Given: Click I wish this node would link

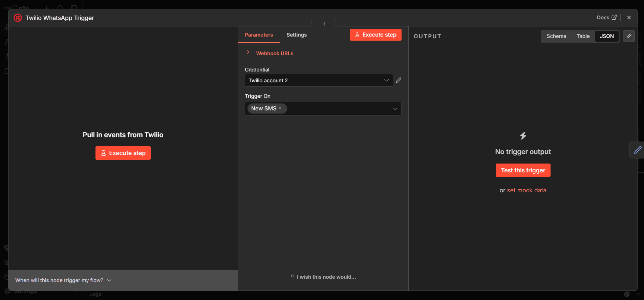Looking at the screenshot, I should click(323, 277).
